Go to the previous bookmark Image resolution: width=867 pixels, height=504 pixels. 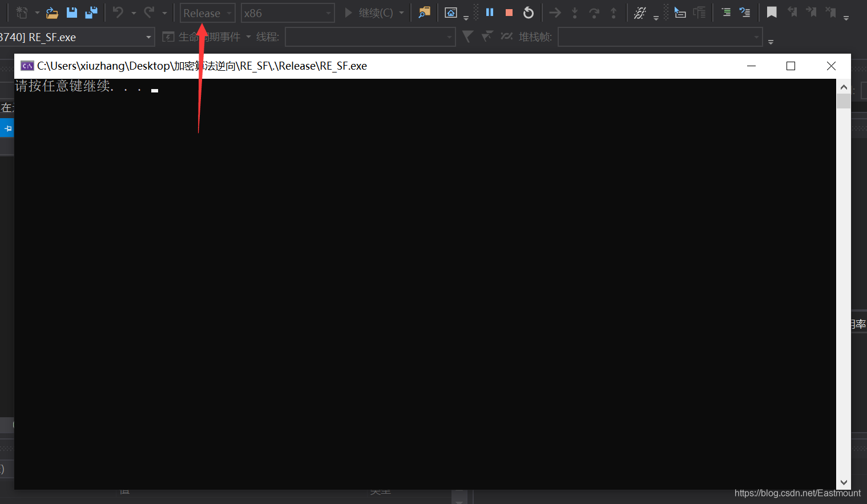coord(792,13)
